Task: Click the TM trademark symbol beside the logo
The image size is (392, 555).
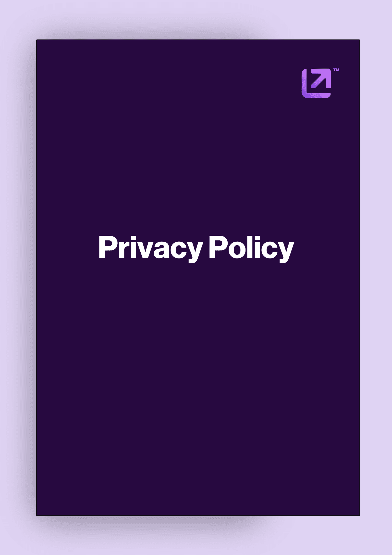Action: 336,70
